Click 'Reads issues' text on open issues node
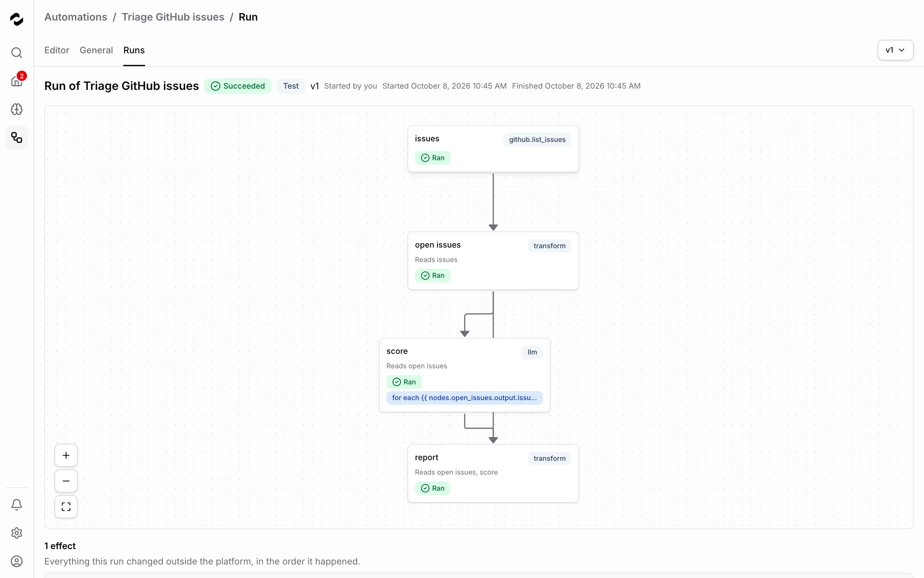The width and height of the screenshot is (924, 578). click(436, 260)
